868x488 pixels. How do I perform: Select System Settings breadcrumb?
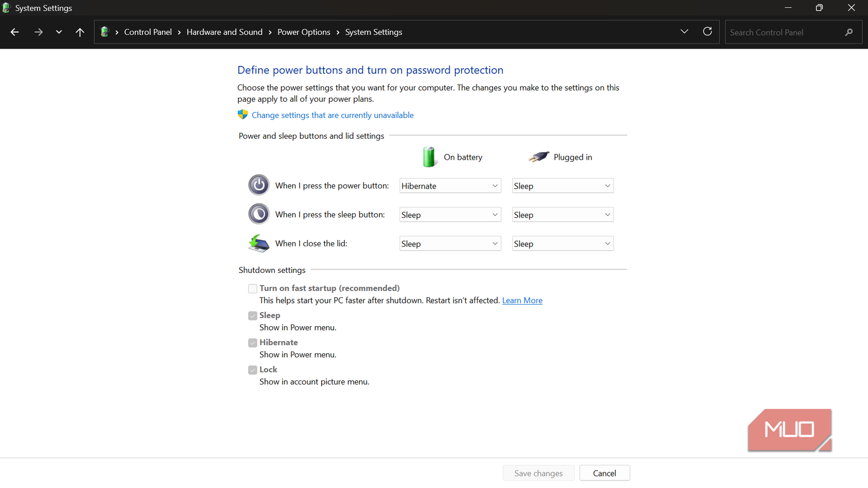[374, 32]
